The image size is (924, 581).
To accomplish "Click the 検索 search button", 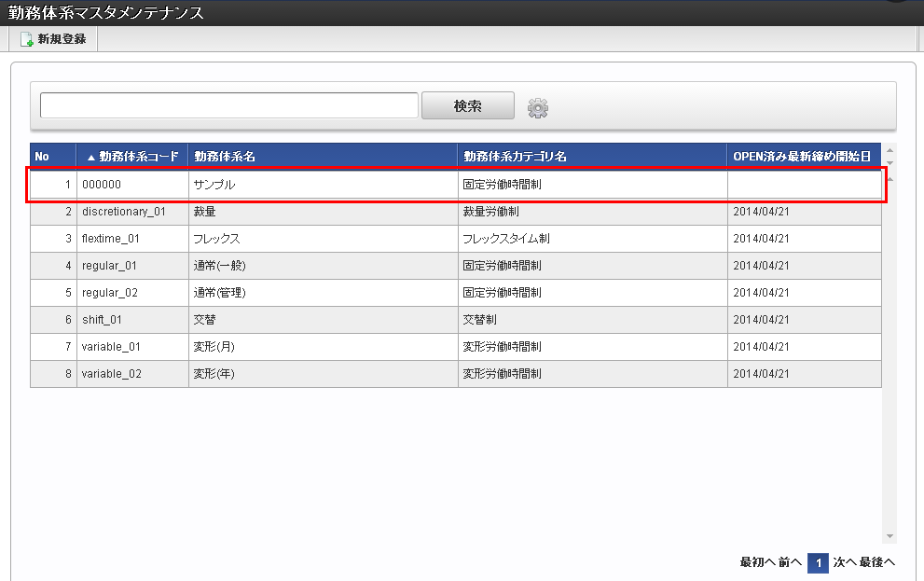I will point(467,106).
